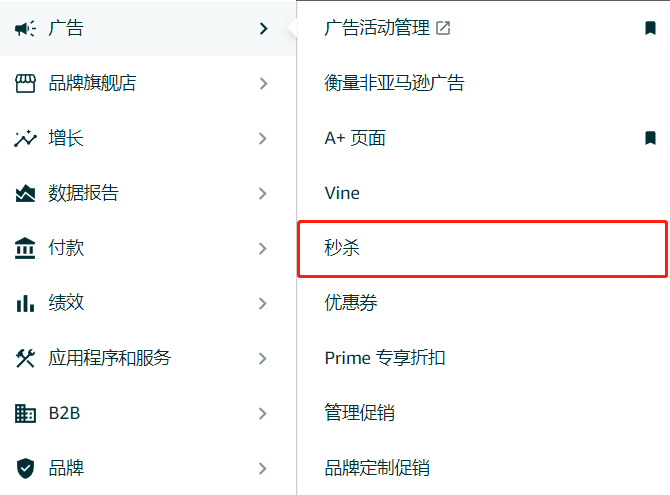Click the bar chart icon for 绩效
This screenshot has width=670, height=495.
[25, 303]
